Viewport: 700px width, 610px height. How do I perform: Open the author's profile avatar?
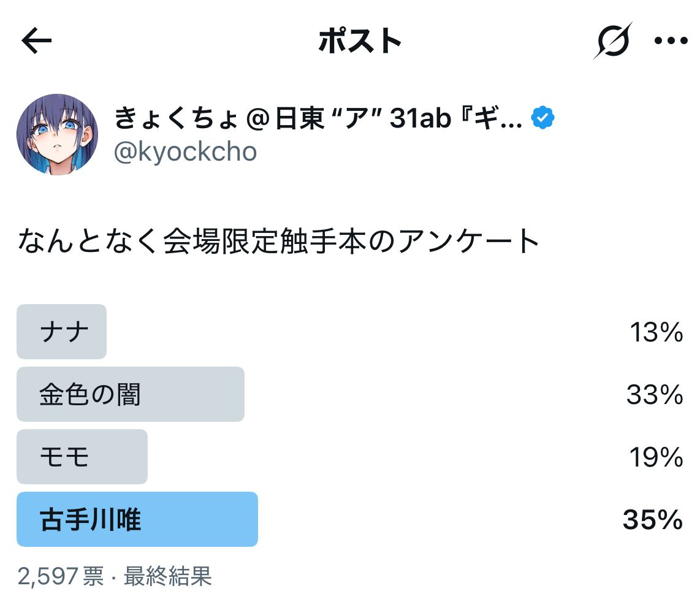tap(57, 134)
